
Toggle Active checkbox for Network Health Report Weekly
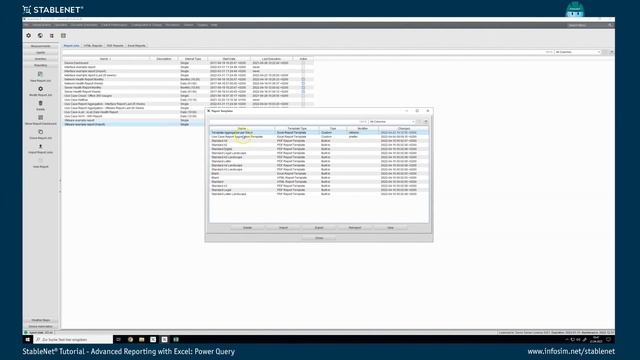[303, 83]
